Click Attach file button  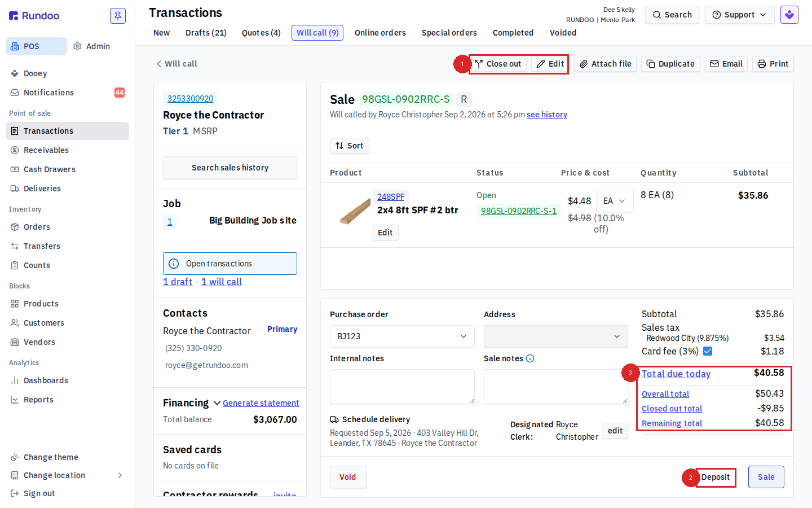[x=606, y=64]
